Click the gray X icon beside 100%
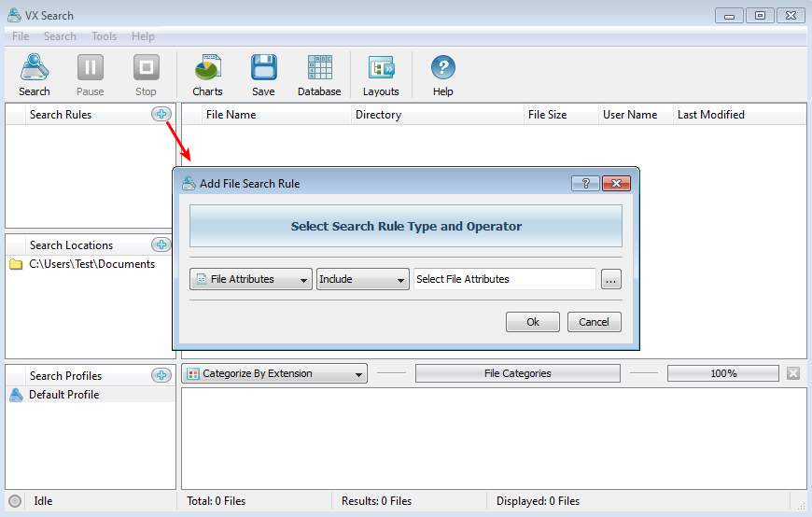 coord(792,373)
